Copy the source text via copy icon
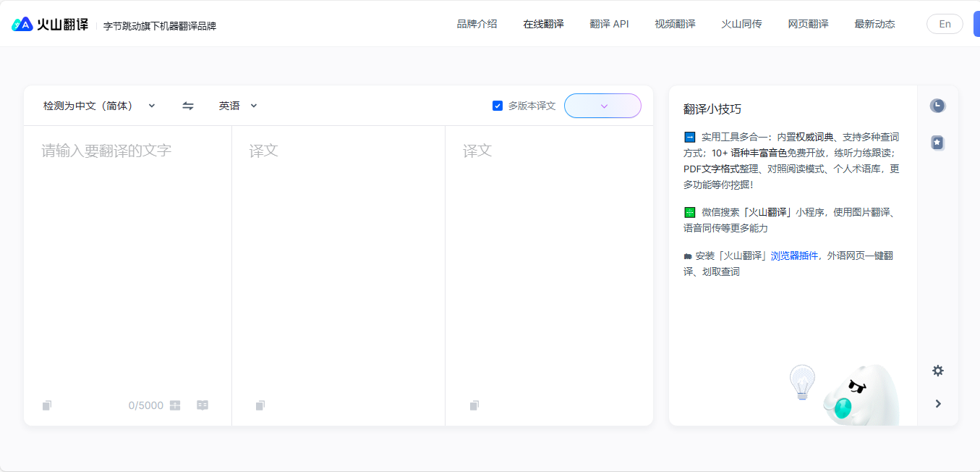The width and height of the screenshot is (980, 472). click(47, 405)
